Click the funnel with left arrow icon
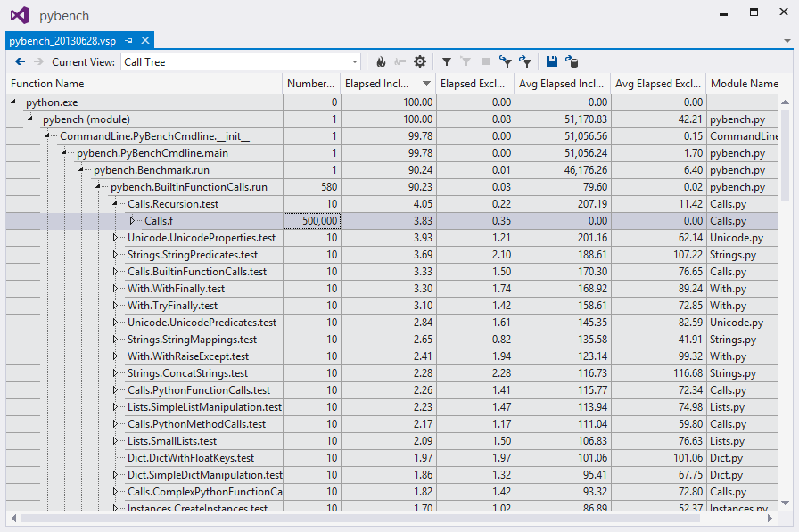Screen dimensions: 799x532 [x=505, y=61]
